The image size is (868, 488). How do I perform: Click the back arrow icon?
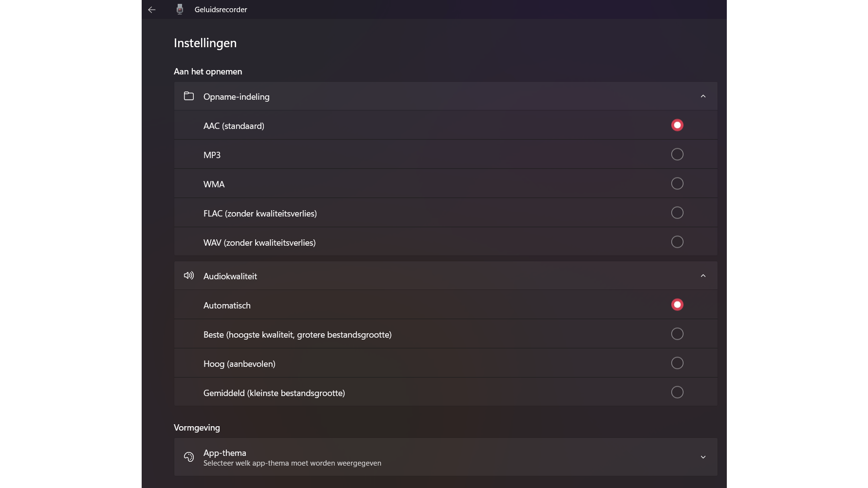tap(152, 10)
